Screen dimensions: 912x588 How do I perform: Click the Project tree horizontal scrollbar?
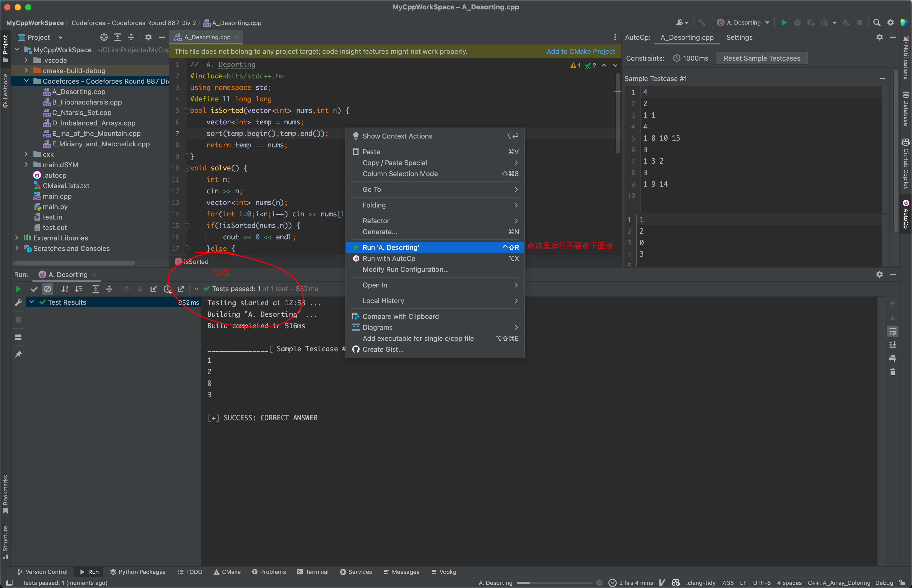[x=74, y=263]
